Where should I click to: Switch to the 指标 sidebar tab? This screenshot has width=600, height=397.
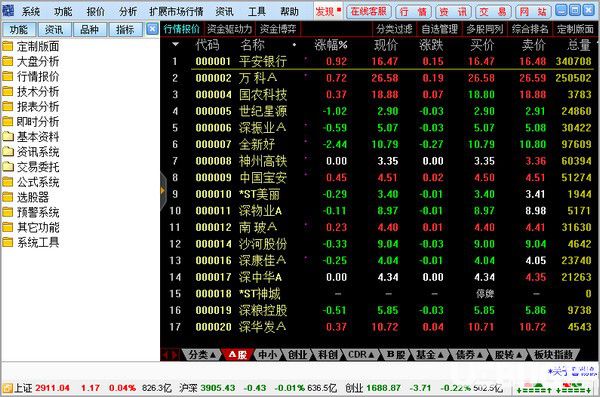tap(125, 29)
